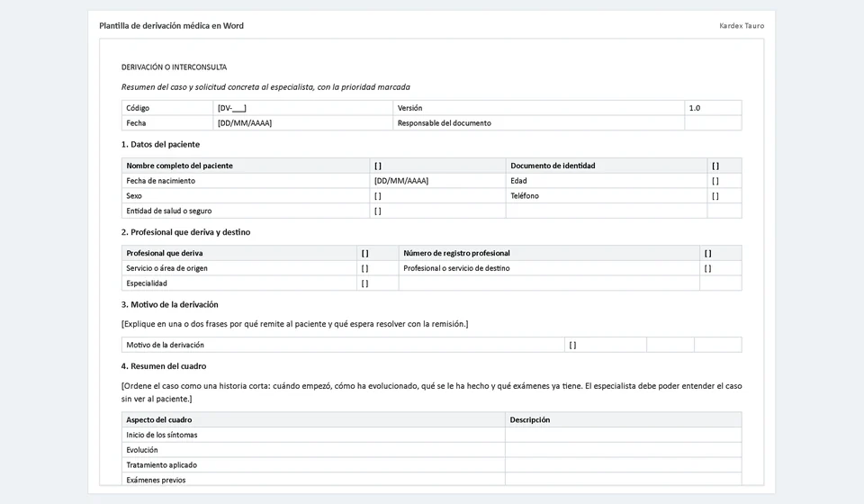
Task: Click the 'Plantilla de derivación médica en Word' title
Action: (x=171, y=26)
